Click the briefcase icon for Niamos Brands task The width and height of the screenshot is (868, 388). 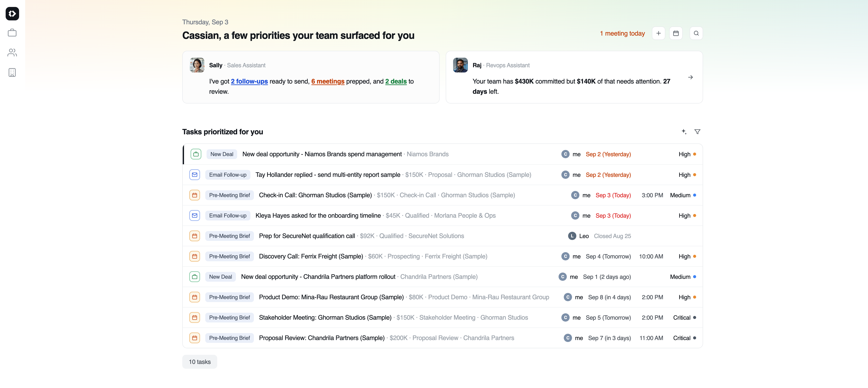point(196,154)
